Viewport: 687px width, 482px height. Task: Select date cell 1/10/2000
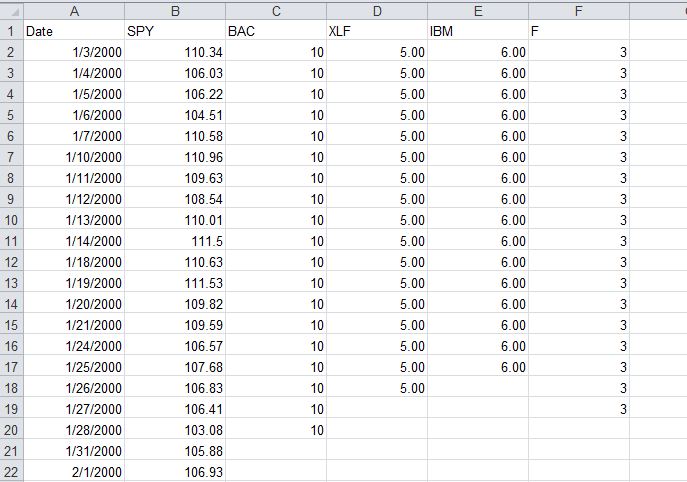click(x=74, y=157)
